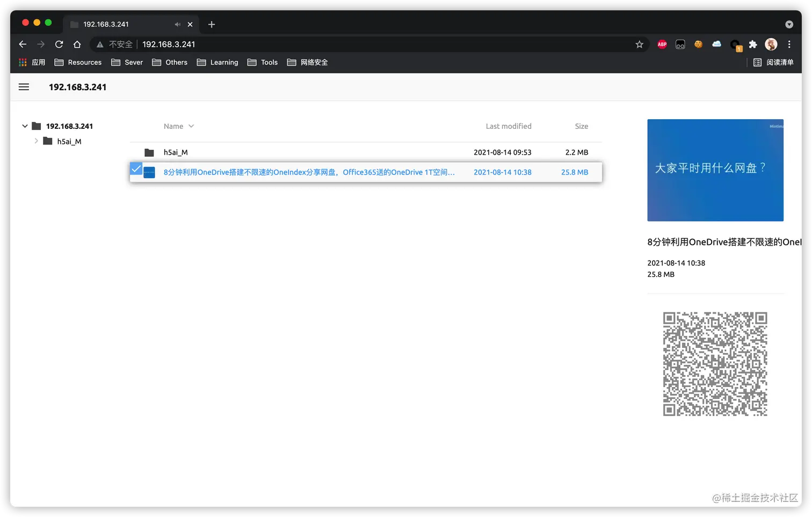Open the 网络安全 bookmark folder
This screenshot has height=517, width=812.
307,62
